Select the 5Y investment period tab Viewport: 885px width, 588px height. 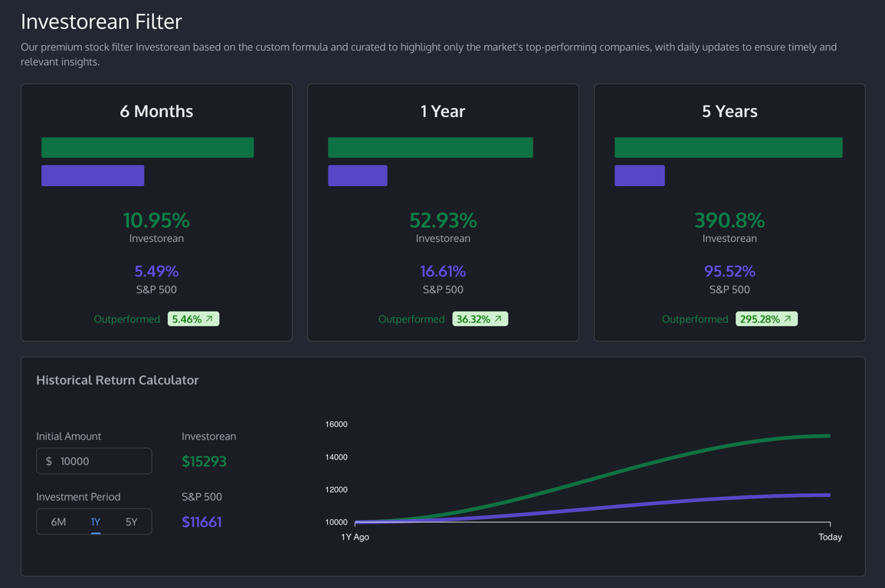pos(131,522)
